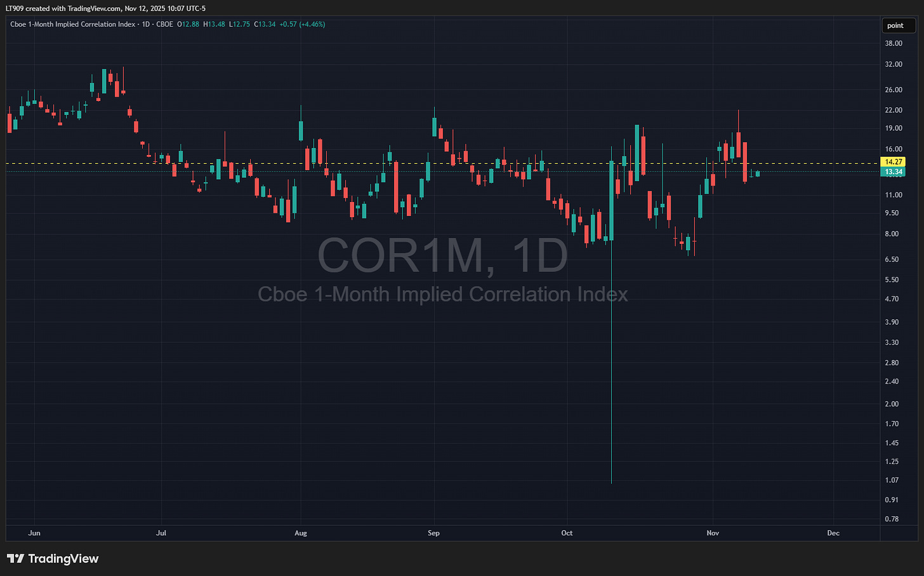Click the 0.78 price axis label
Image resolution: width=924 pixels, height=576 pixels.
click(x=892, y=519)
